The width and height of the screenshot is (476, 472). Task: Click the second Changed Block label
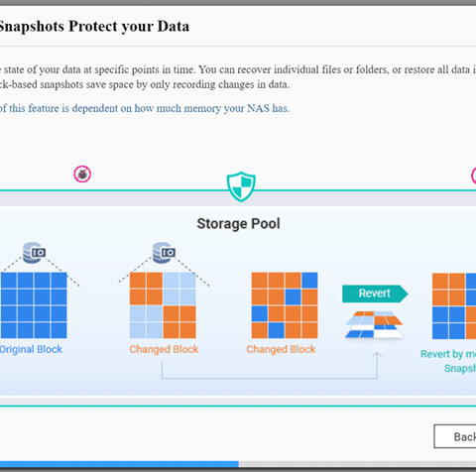point(281,349)
